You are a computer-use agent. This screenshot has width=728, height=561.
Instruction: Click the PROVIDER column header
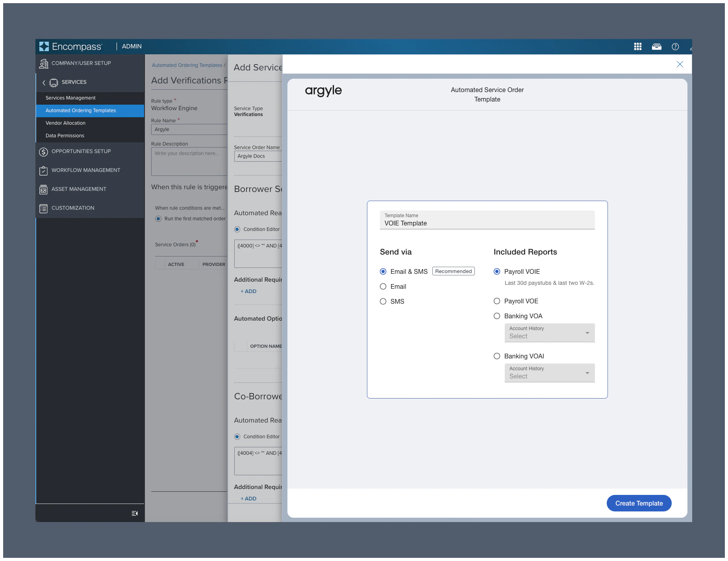pos(214,264)
